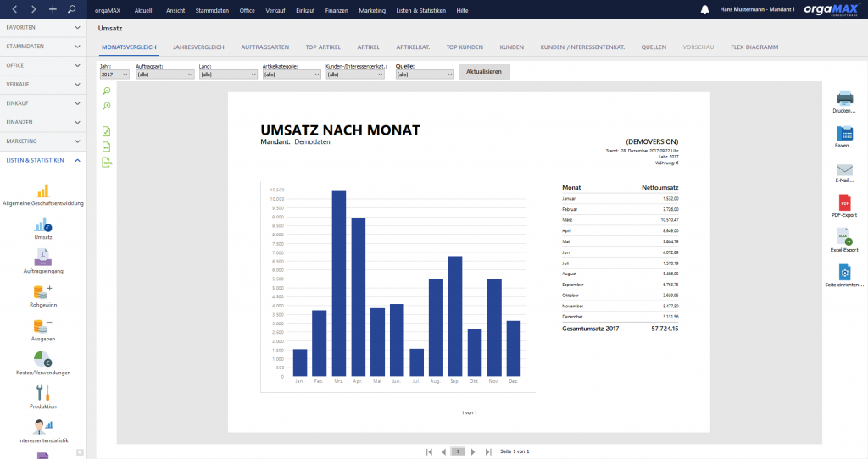Open the Auftragsart dropdown
868x459 pixels.
(x=165, y=75)
